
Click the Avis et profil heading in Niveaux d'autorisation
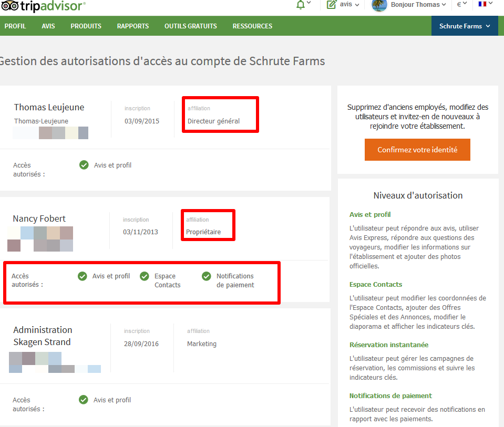pos(370,214)
